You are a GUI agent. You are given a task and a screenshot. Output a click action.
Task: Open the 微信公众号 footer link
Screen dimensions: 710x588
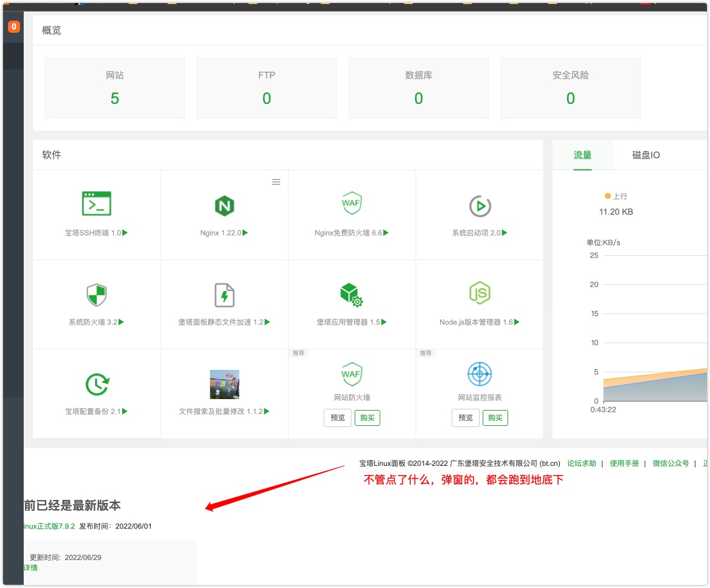tap(670, 463)
